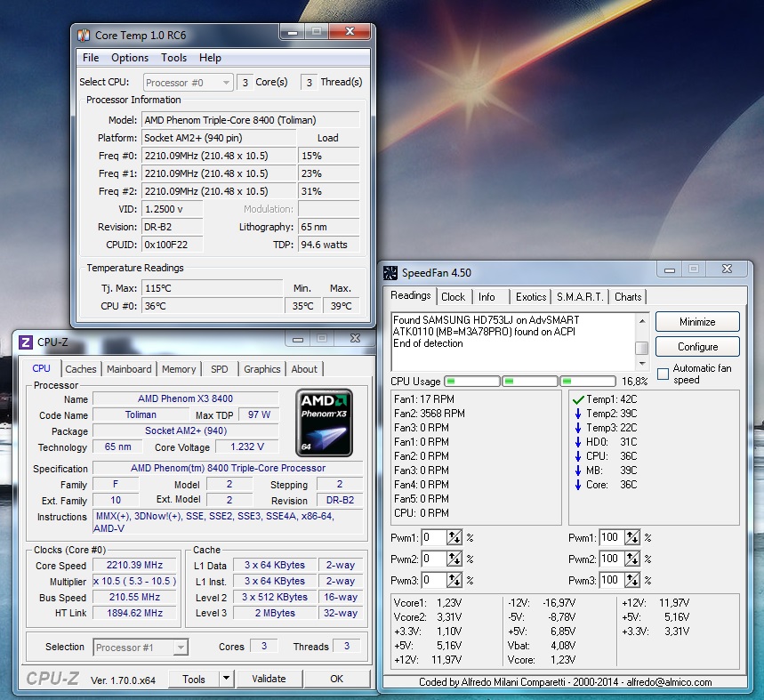
Task: Switch to CPU-Z Memory tab
Action: (x=179, y=369)
